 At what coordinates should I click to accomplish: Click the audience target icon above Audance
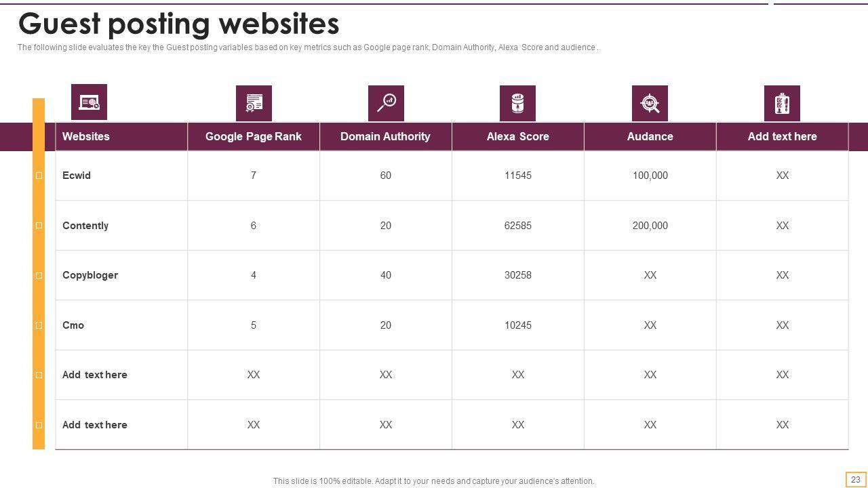[650, 103]
